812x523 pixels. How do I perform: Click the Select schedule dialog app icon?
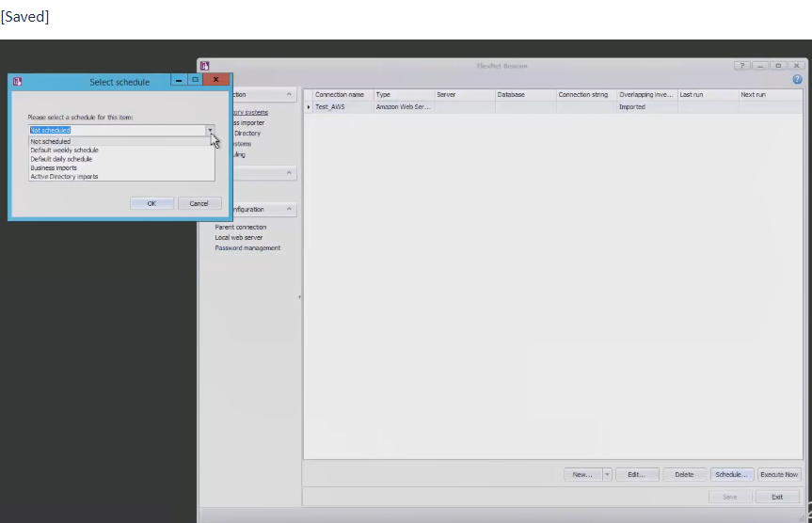pyautogui.click(x=18, y=81)
